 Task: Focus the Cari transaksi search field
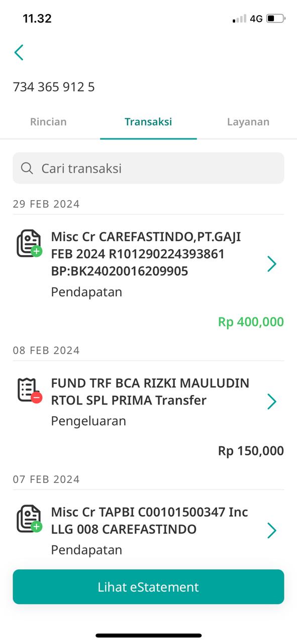(x=148, y=168)
